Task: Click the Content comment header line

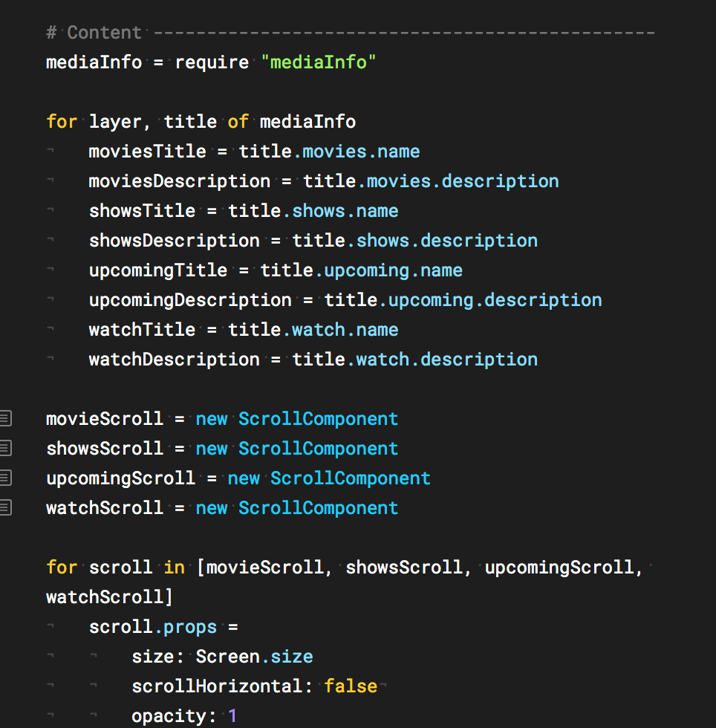Action: pyautogui.click(x=350, y=33)
